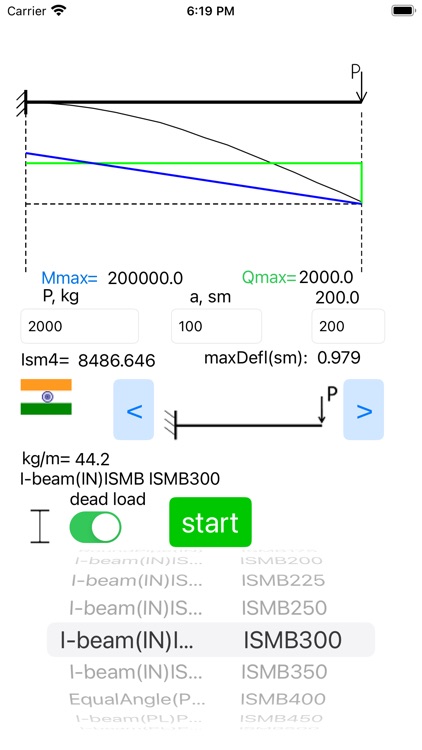
Task: Tap the selected I-beam(IN)I... type row
Action: (x=127, y=640)
